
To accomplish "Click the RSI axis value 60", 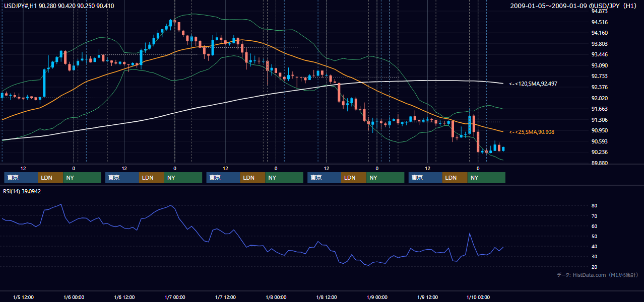I will [595, 226].
